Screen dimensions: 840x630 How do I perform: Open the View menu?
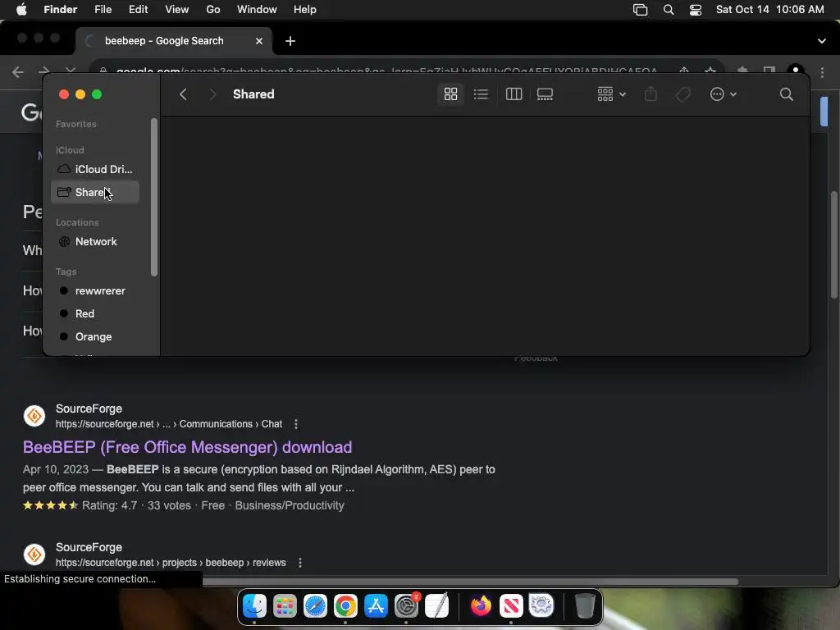177,10
